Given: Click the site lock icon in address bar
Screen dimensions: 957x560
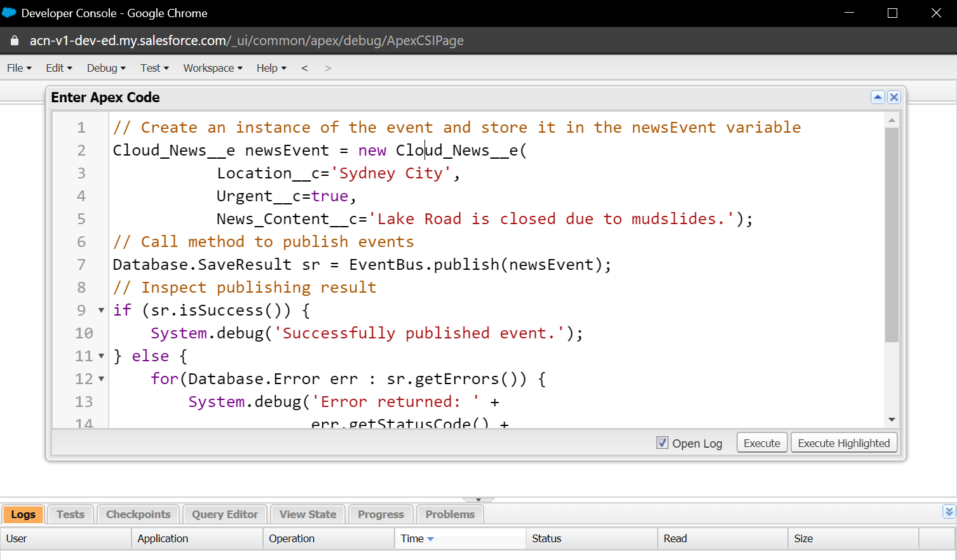Looking at the screenshot, I should (x=15, y=41).
